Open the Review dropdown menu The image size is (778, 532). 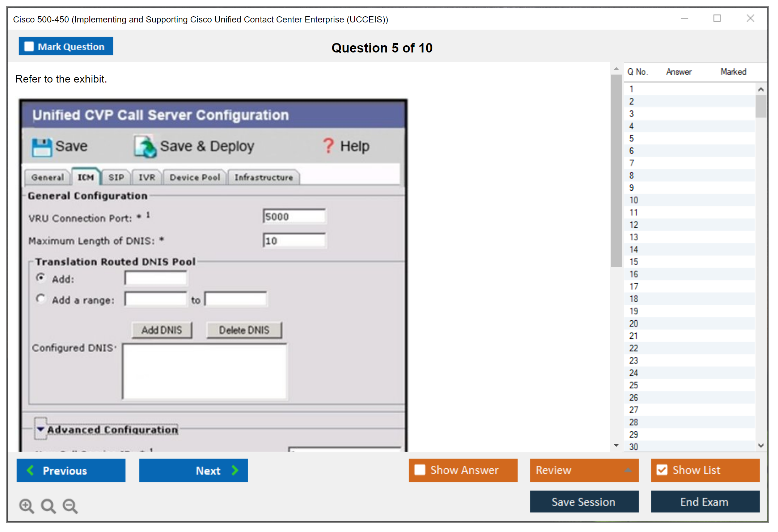628,470
